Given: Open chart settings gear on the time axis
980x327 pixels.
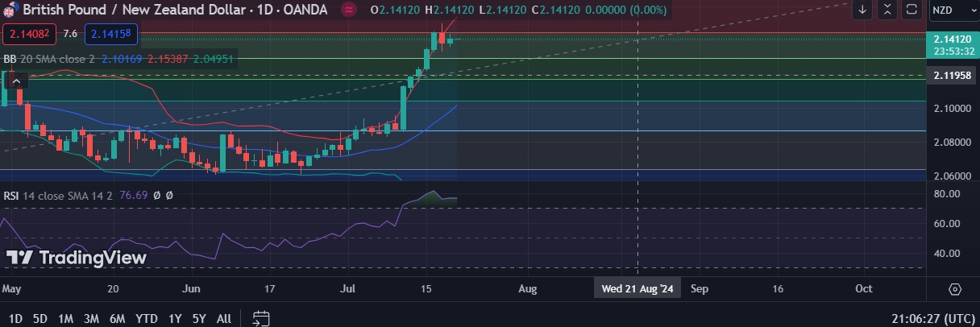Looking at the screenshot, I should pos(955,288).
